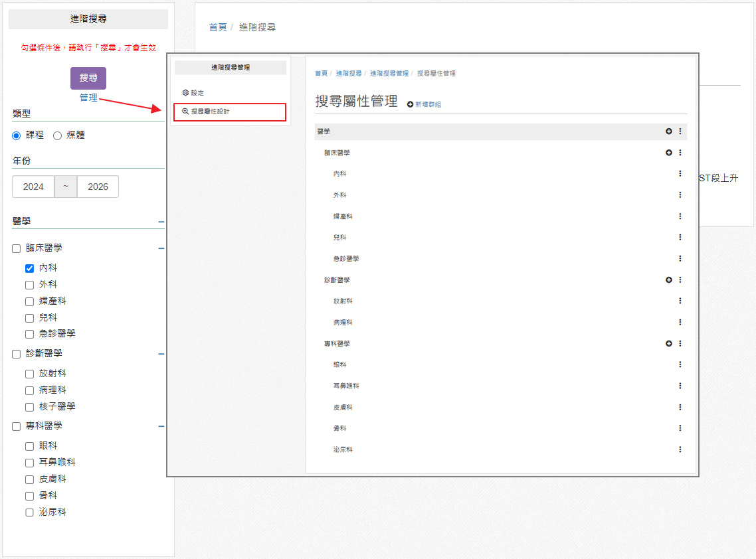Open the kebab menu for 病理科 row

coord(680,322)
